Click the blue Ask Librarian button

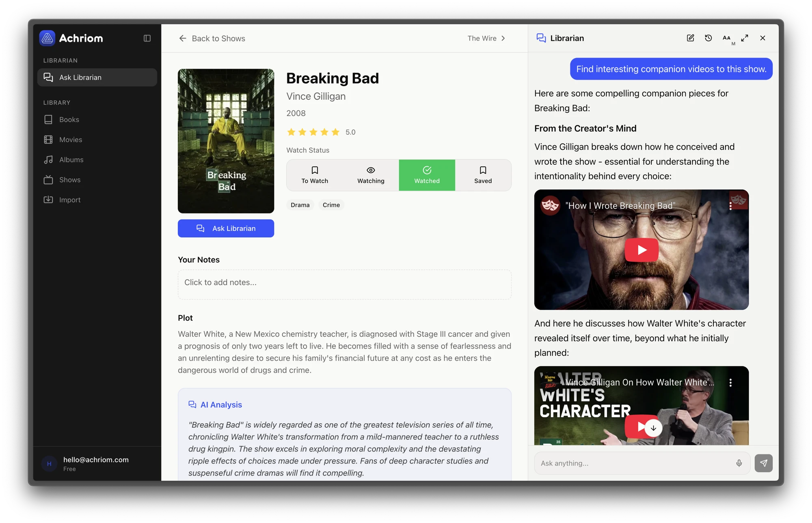tap(226, 228)
